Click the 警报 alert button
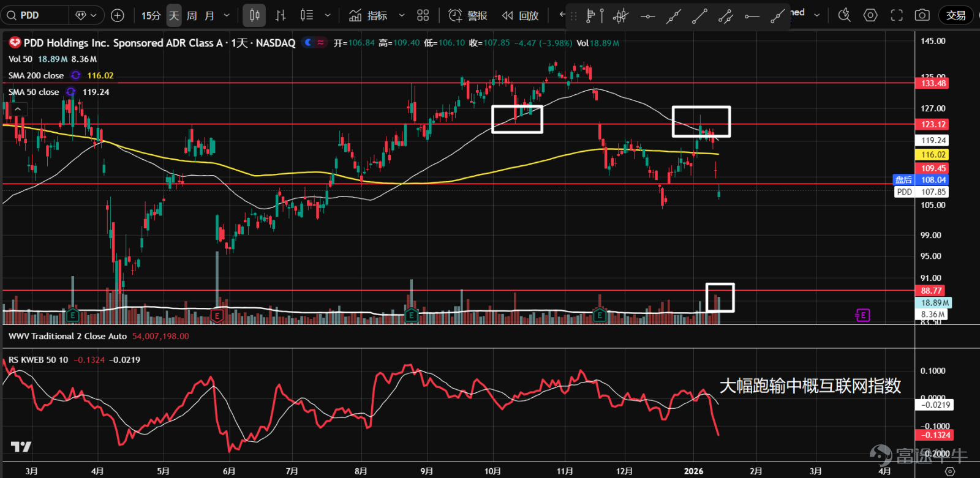This screenshot has height=478, width=980. pos(468,15)
